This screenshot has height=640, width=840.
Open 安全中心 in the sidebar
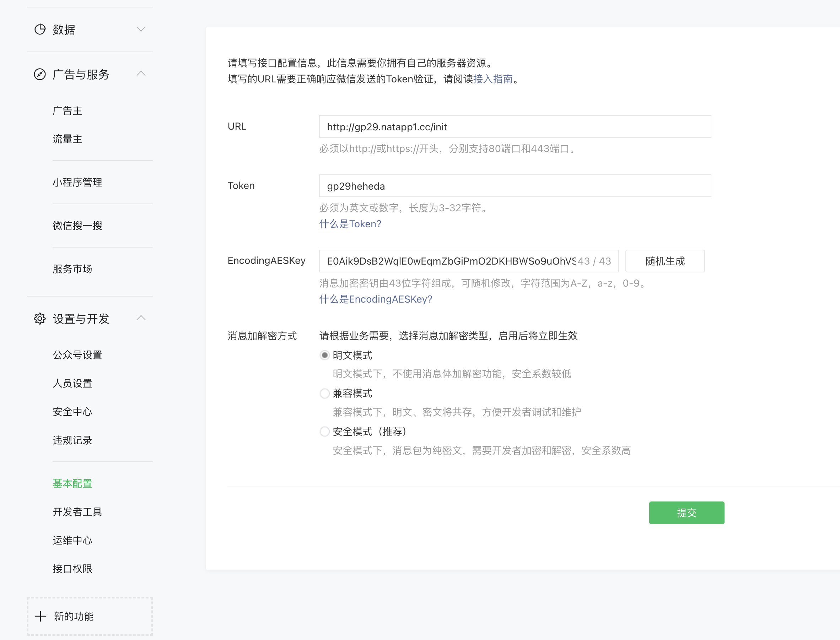point(72,412)
